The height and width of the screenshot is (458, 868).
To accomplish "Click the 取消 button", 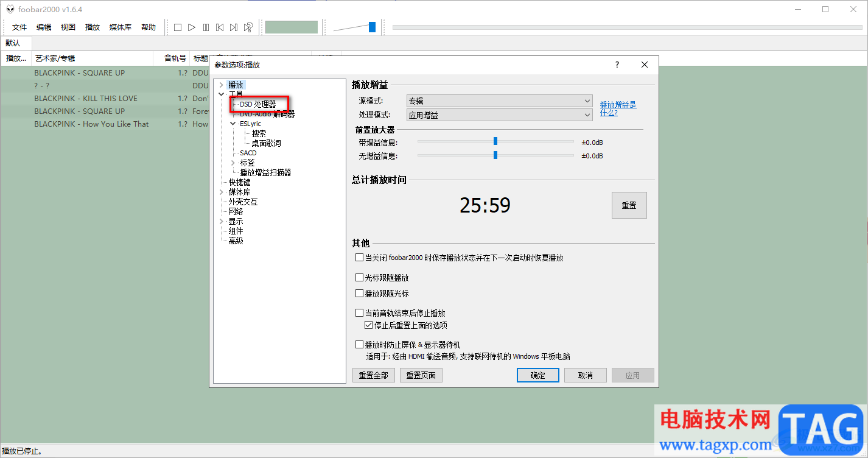I will [586, 375].
